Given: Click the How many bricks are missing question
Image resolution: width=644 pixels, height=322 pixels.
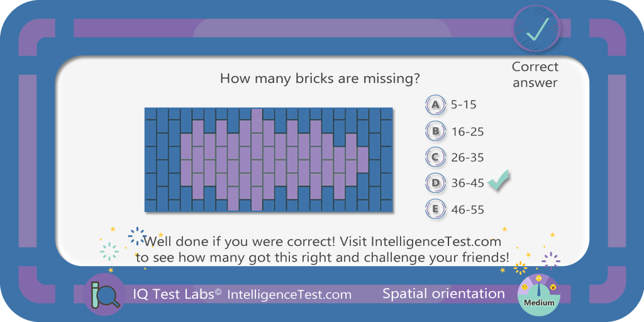Looking at the screenshot, I should click(319, 78).
